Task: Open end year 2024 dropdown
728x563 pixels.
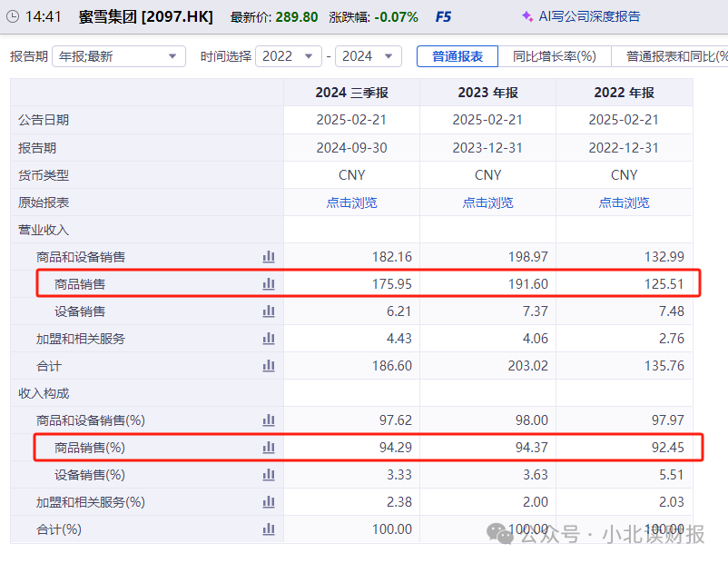Action: pos(369,56)
